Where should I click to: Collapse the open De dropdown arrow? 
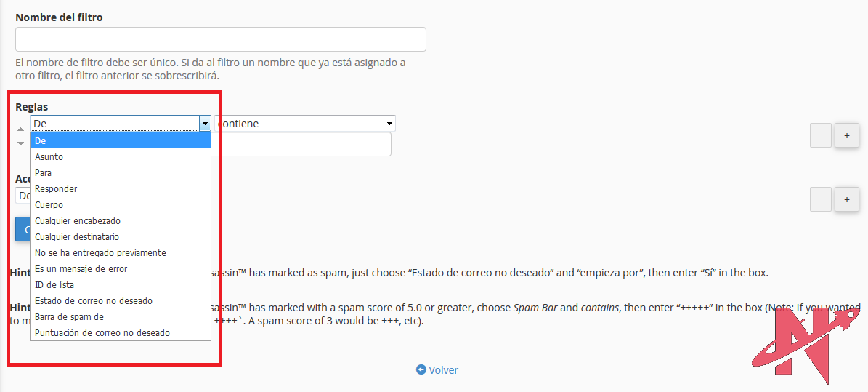(x=205, y=124)
